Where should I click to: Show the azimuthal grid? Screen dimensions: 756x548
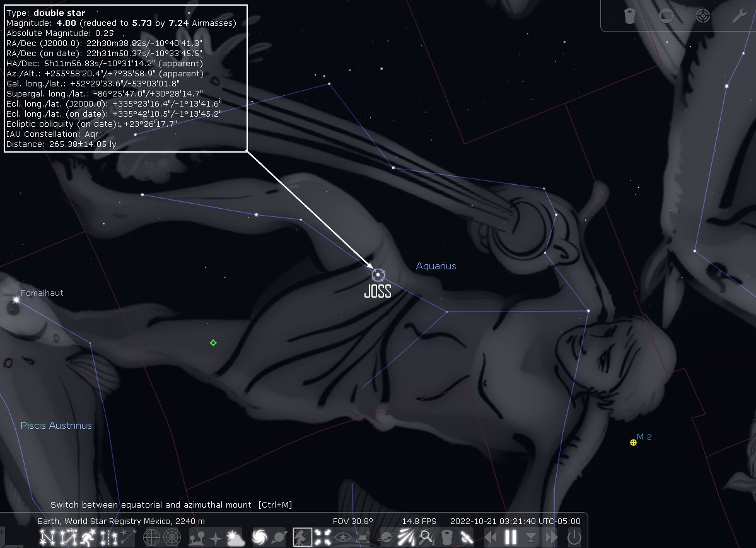(172, 537)
